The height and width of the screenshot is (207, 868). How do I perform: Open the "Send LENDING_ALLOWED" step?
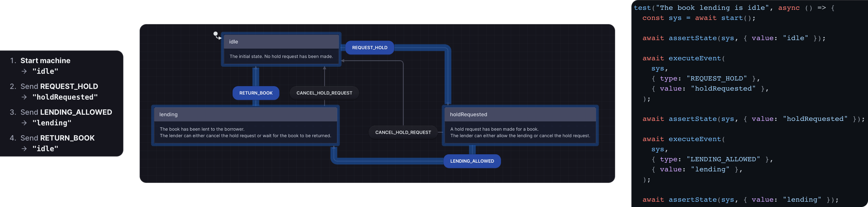[x=66, y=112]
